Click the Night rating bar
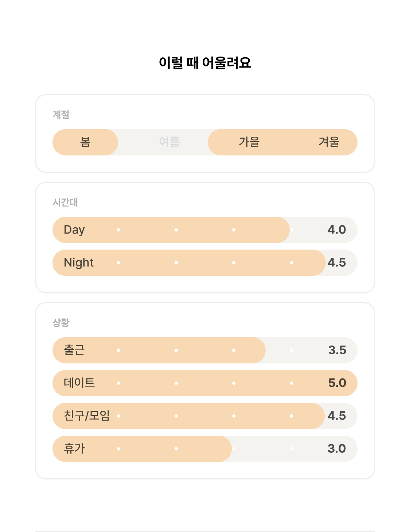 tap(205, 263)
